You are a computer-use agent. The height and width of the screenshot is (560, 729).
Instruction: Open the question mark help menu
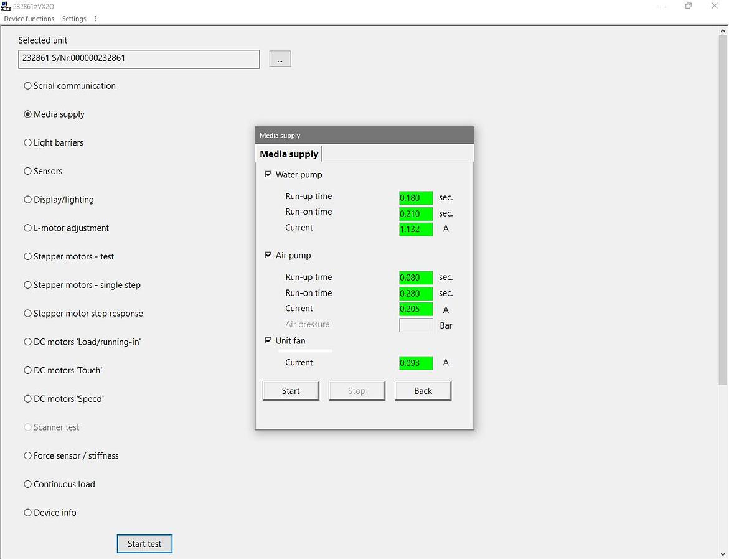click(x=95, y=19)
